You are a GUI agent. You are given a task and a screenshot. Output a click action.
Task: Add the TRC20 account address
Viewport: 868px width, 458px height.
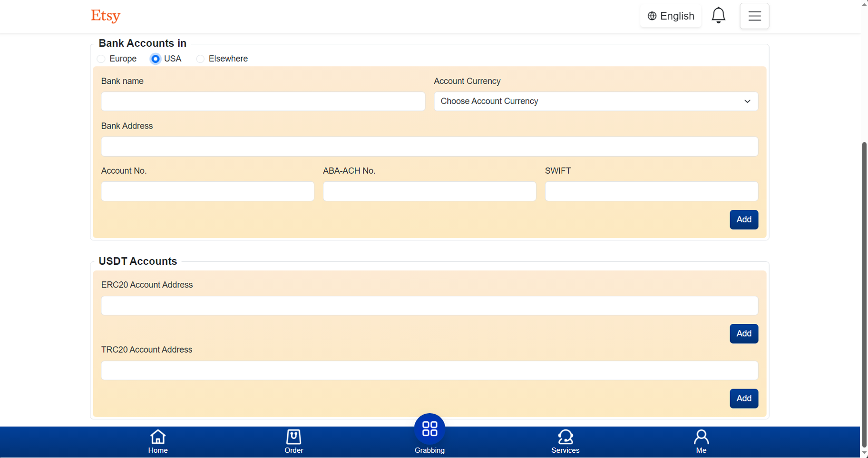[x=744, y=398]
